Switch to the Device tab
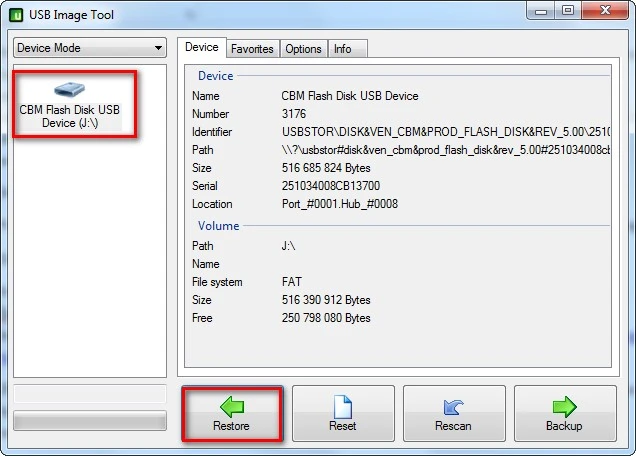The image size is (636, 456). (x=202, y=47)
